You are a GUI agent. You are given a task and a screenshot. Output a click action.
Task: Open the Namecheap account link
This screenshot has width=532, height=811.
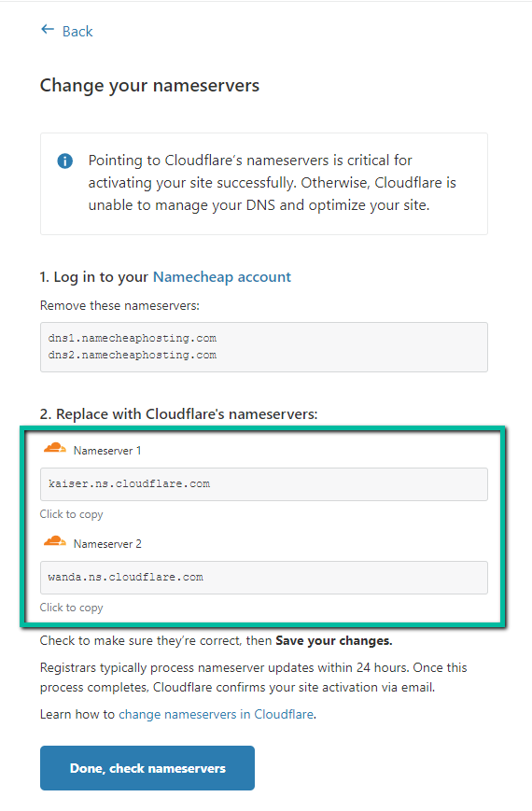point(222,277)
